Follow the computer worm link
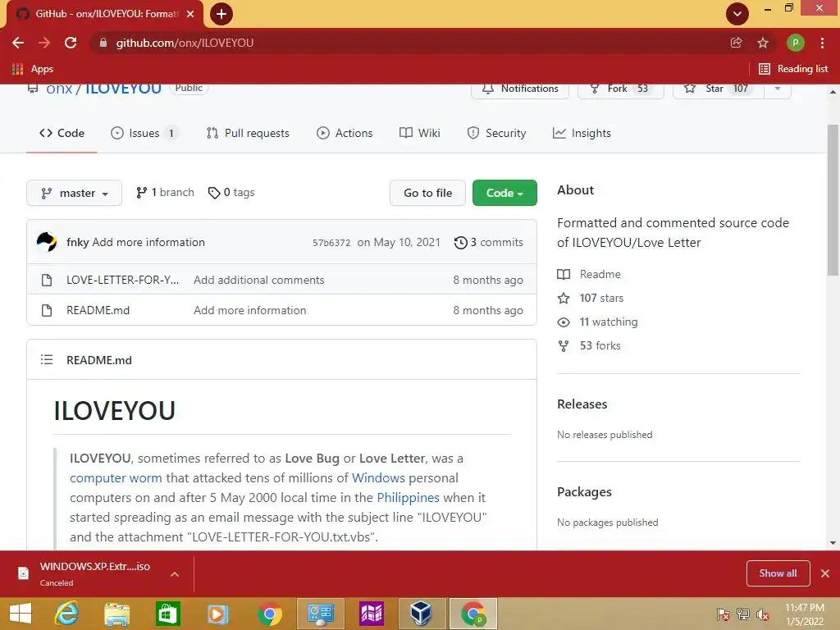This screenshot has height=630, width=840. [x=116, y=478]
